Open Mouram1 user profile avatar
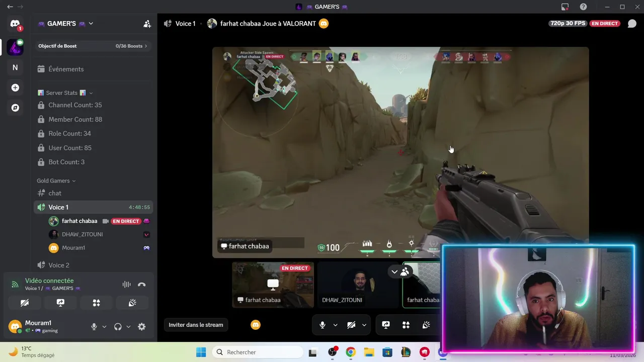 click(15, 326)
